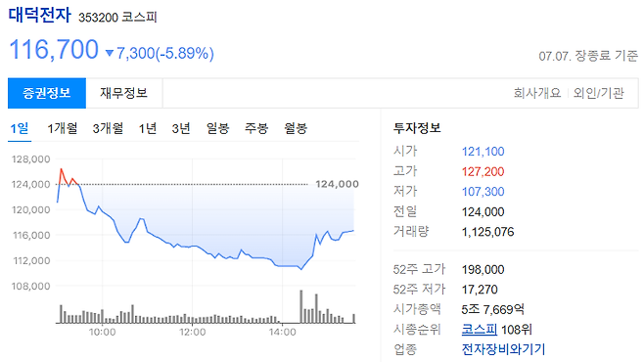Click the 대덕전자 stock name heading
Viewport: 644px width, 362px height.
pos(40,16)
